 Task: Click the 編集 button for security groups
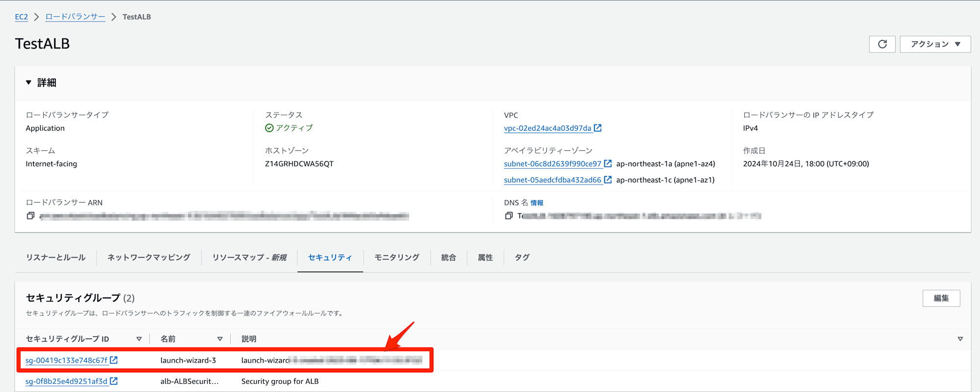(941, 298)
